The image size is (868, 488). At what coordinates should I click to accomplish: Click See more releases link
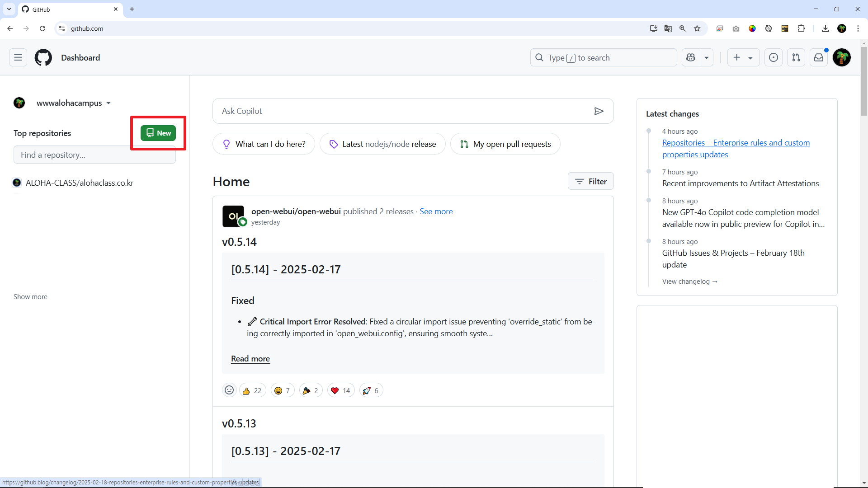point(436,211)
